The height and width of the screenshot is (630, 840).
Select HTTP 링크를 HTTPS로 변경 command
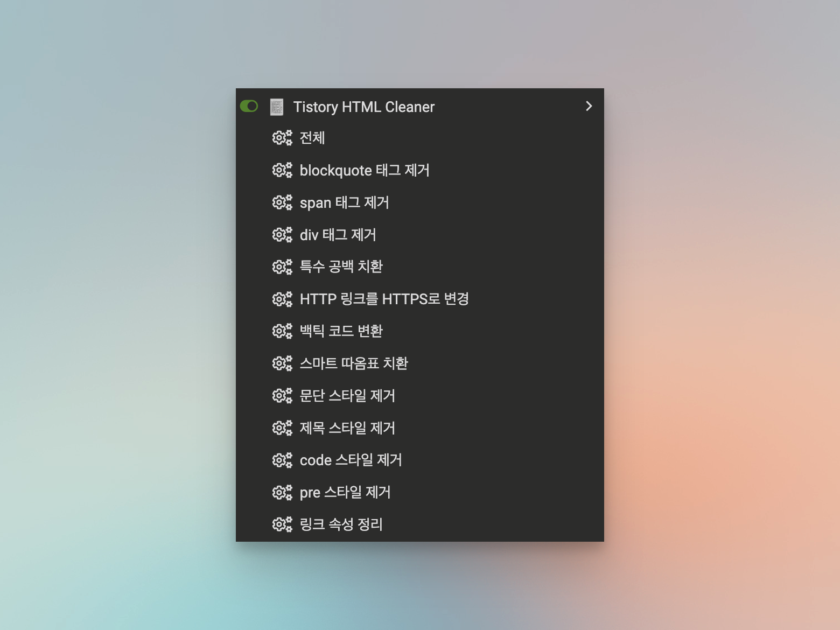(x=384, y=299)
